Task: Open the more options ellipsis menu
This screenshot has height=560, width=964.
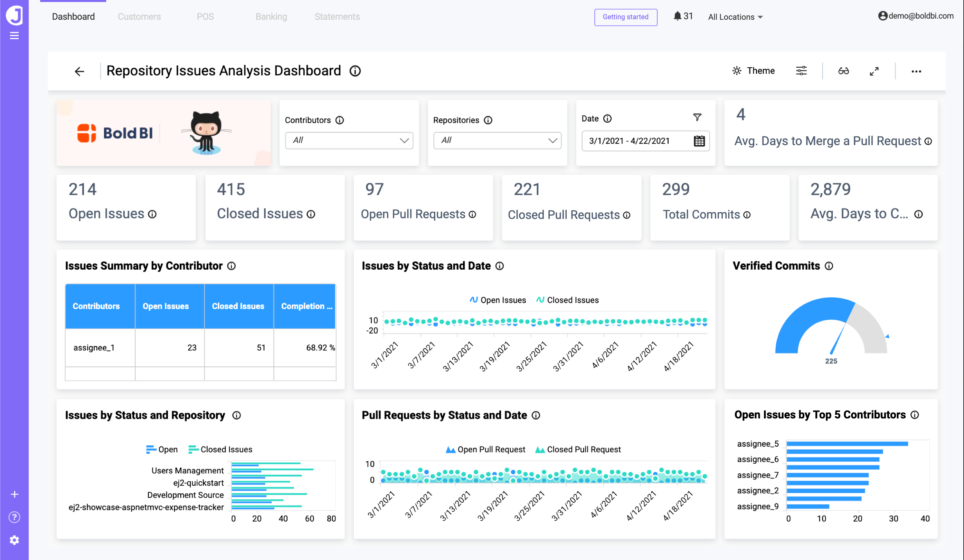Action: coord(916,71)
